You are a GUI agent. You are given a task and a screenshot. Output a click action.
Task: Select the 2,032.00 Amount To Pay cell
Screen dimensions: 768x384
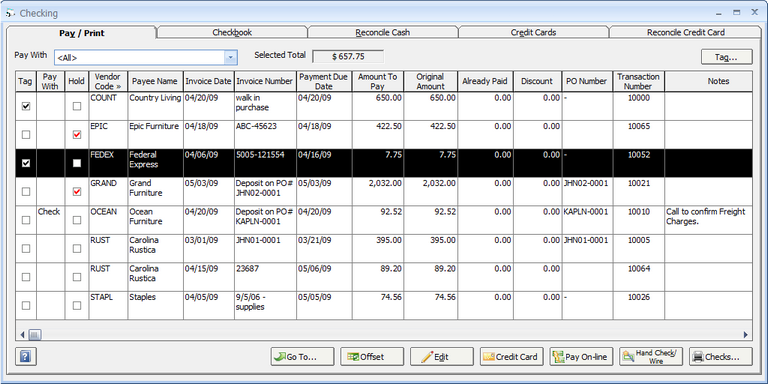(x=378, y=192)
